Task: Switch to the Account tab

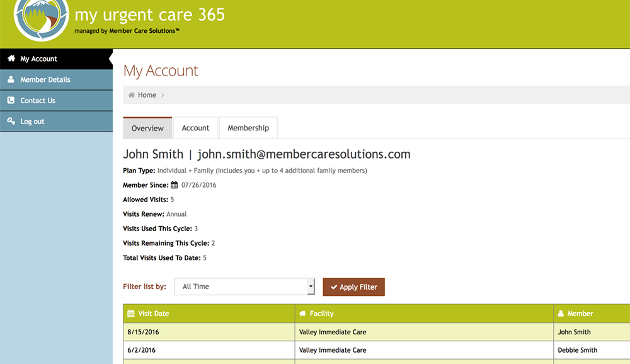Action: click(195, 127)
